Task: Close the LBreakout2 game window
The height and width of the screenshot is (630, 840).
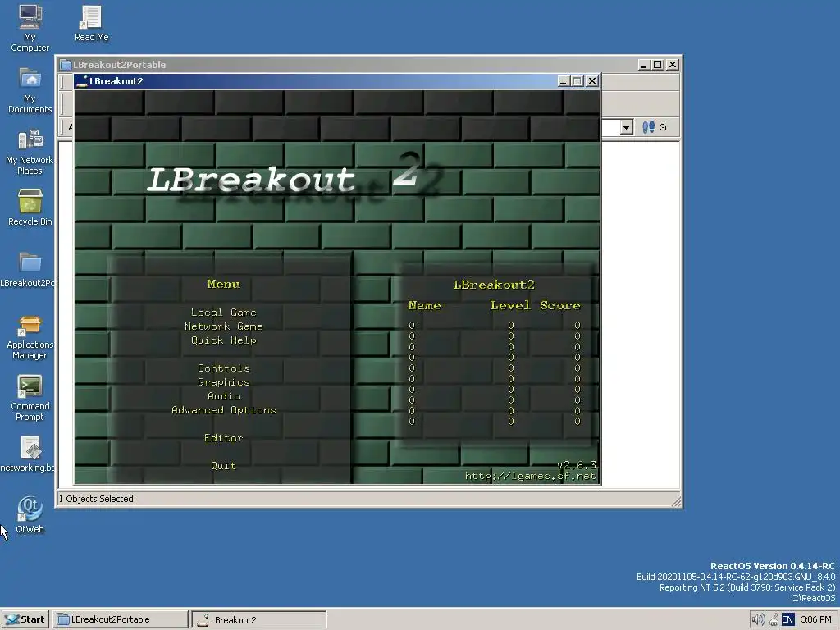Action: (x=592, y=81)
